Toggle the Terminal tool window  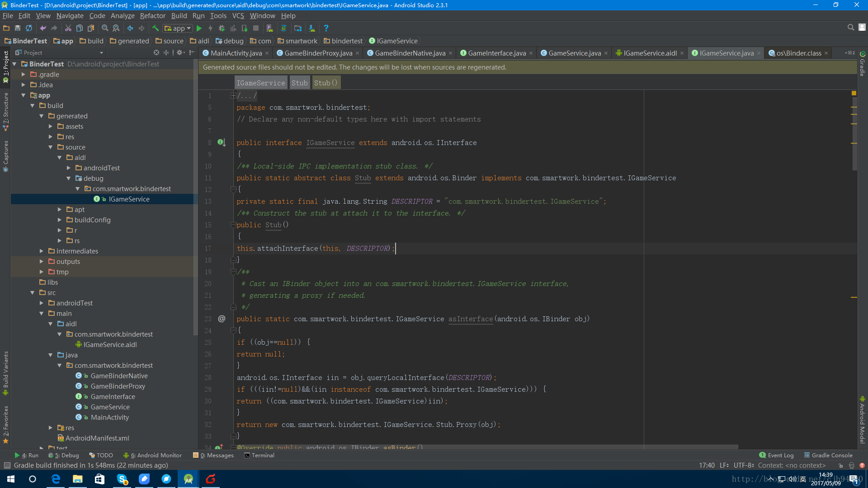pos(259,455)
